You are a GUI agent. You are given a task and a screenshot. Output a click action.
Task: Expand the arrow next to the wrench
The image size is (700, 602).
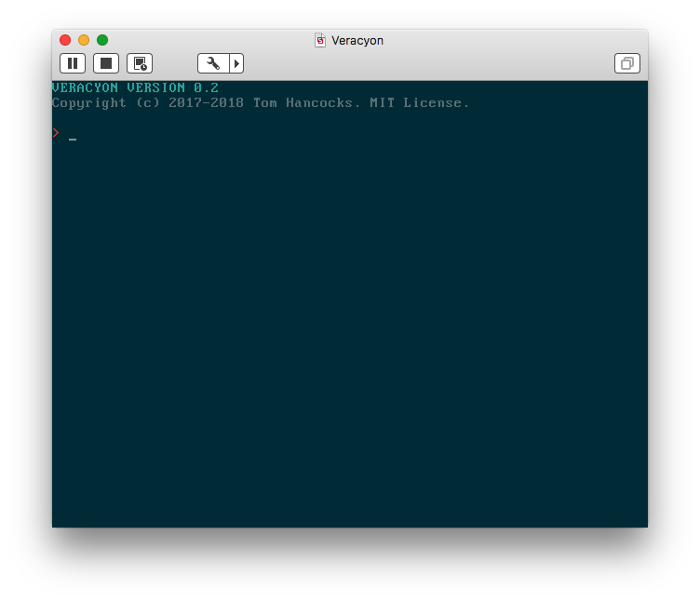pos(236,63)
